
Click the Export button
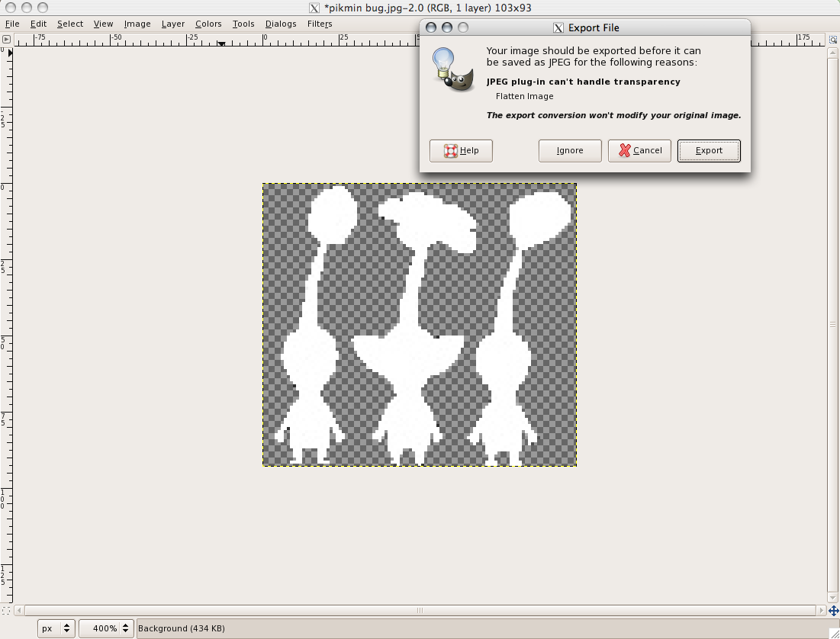pos(709,151)
